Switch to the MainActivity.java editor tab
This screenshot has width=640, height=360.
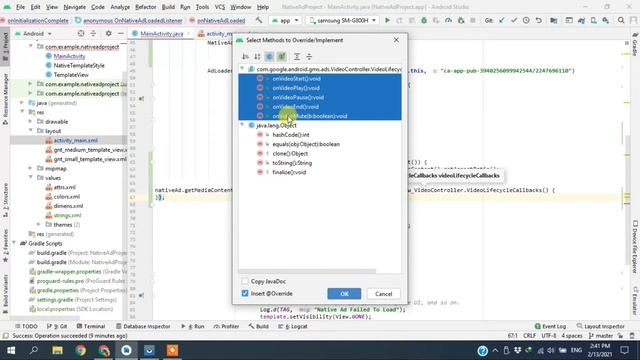(x=161, y=33)
